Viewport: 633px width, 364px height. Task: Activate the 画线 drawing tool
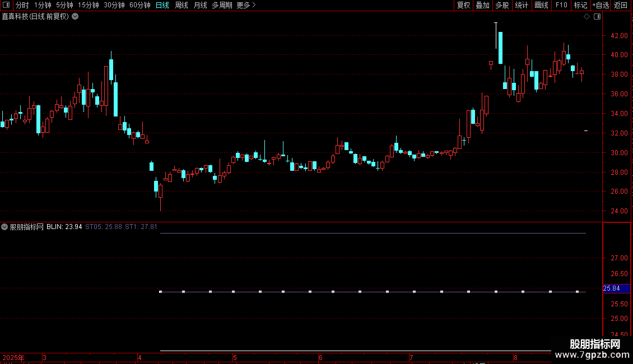coord(541,5)
